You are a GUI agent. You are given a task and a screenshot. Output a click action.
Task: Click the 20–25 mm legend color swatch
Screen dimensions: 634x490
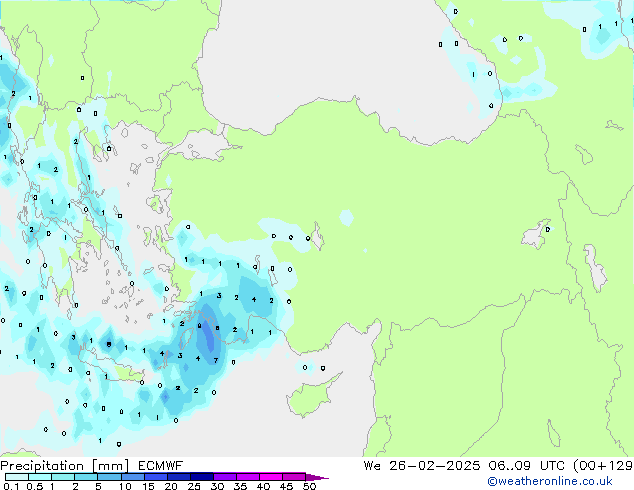[178, 477]
